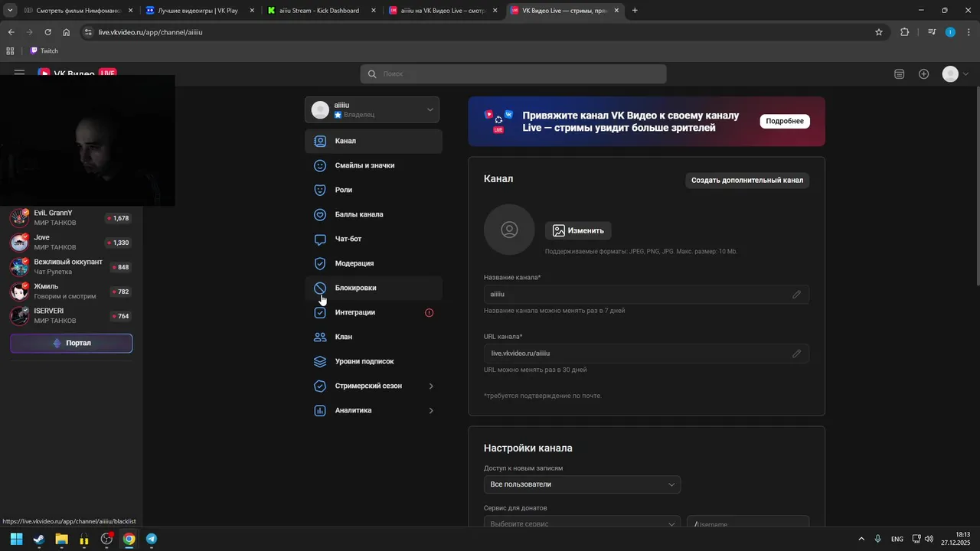Open Смайлы и значки section
The height and width of the screenshot is (551, 980).
click(x=374, y=165)
